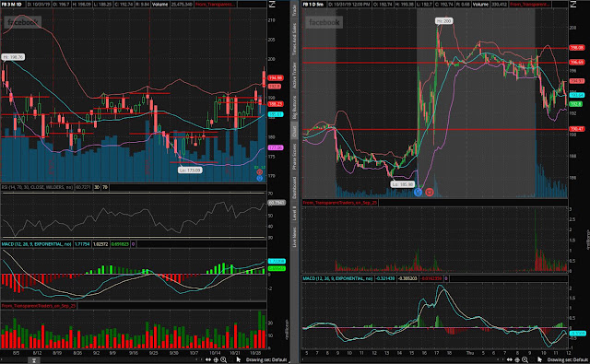The image size is (590, 364).
Task: Select pointer cursor tool under daily chart
Action: coord(238,360)
